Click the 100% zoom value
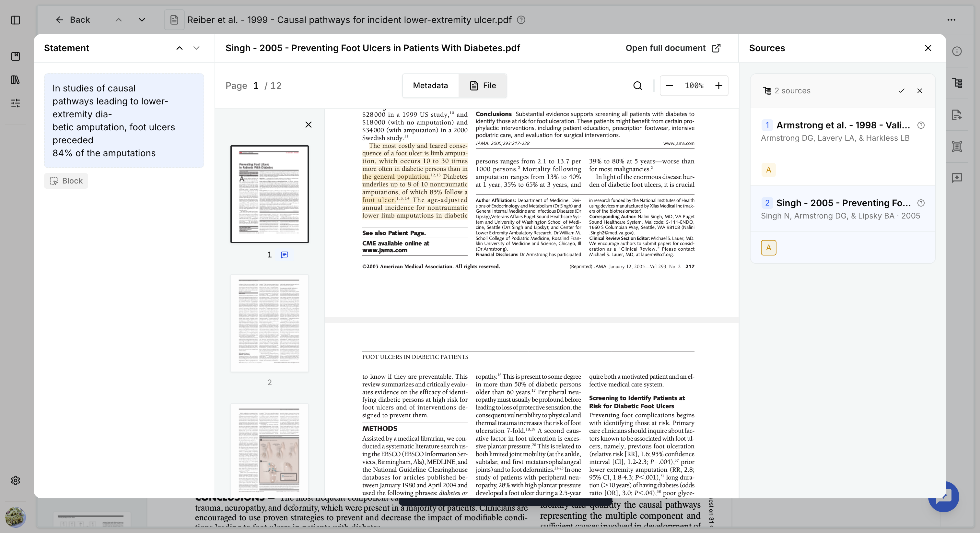The height and width of the screenshot is (533, 980). pos(694,86)
